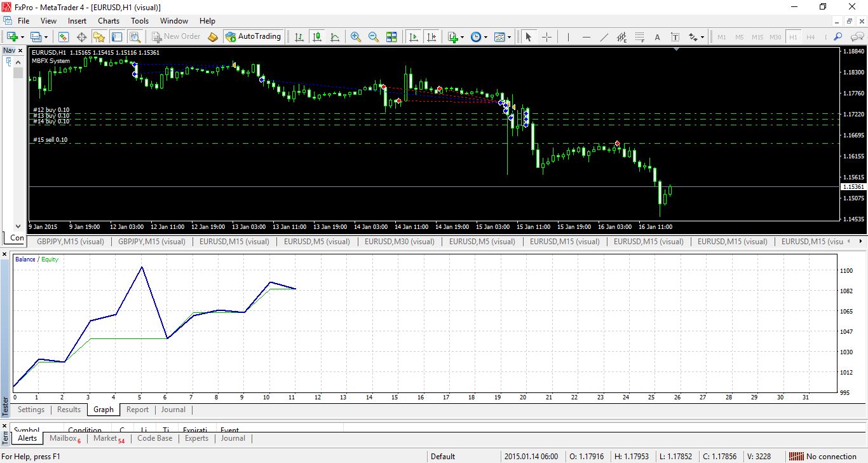The height and width of the screenshot is (463, 868).
Task: Switch to the Results tab in Tester
Action: coord(69,410)
